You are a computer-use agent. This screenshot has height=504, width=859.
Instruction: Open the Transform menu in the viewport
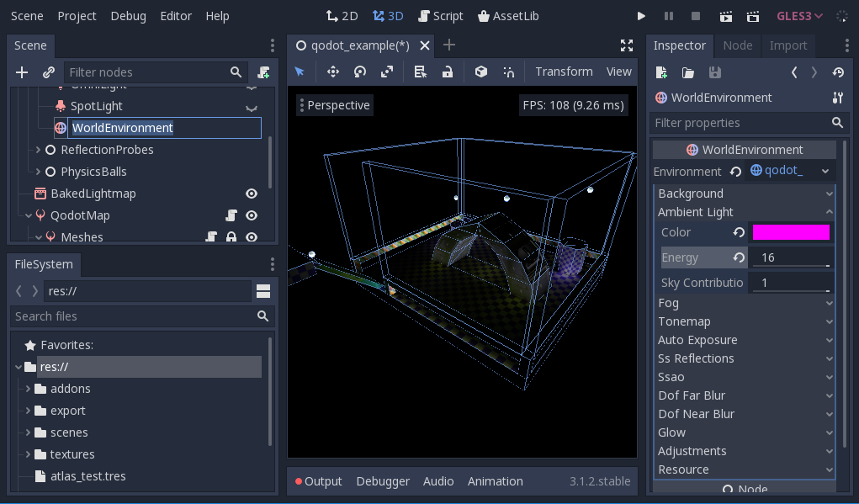pyautogui.click(x=564, y=72)
